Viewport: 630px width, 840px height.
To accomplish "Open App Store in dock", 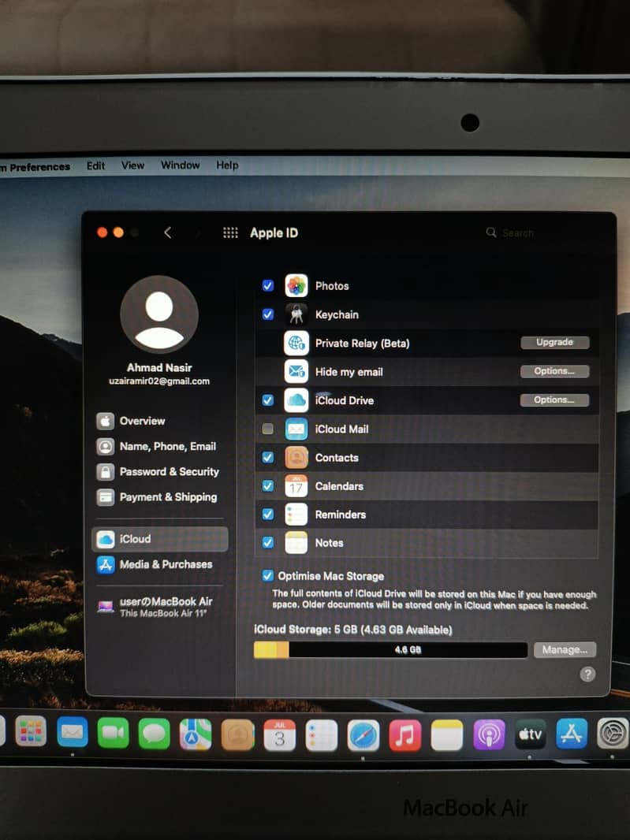I will [572, 734].
